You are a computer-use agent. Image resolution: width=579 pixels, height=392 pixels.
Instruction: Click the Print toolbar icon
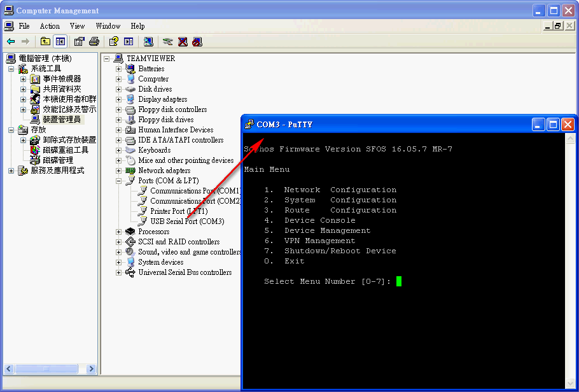coord(94,42)
